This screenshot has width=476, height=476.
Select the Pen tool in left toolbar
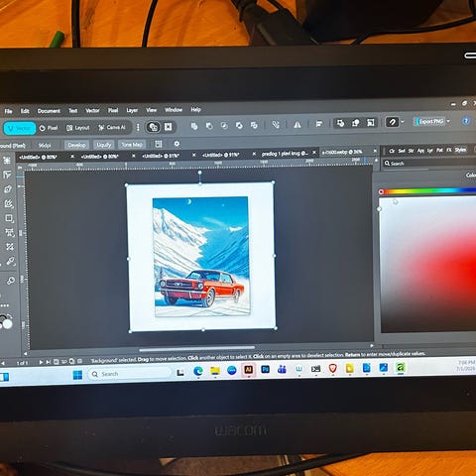pos(8,189)
